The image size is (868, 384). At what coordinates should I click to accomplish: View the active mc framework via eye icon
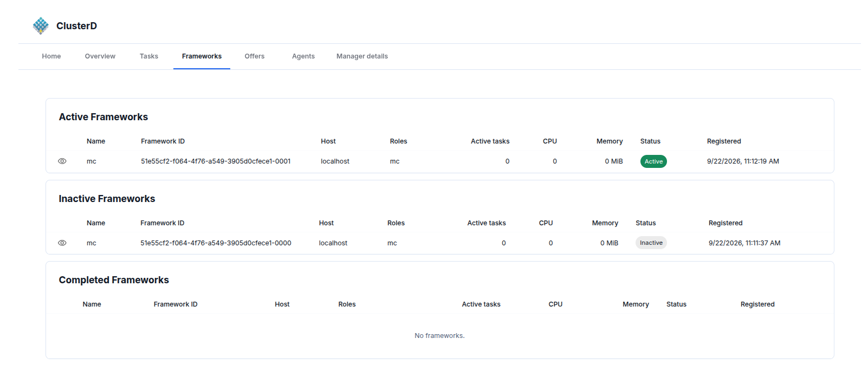(62, 161)
